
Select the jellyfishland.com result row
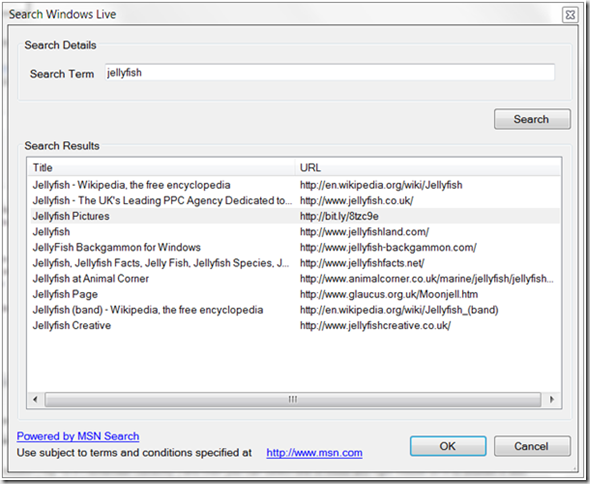tap(294, 232)
